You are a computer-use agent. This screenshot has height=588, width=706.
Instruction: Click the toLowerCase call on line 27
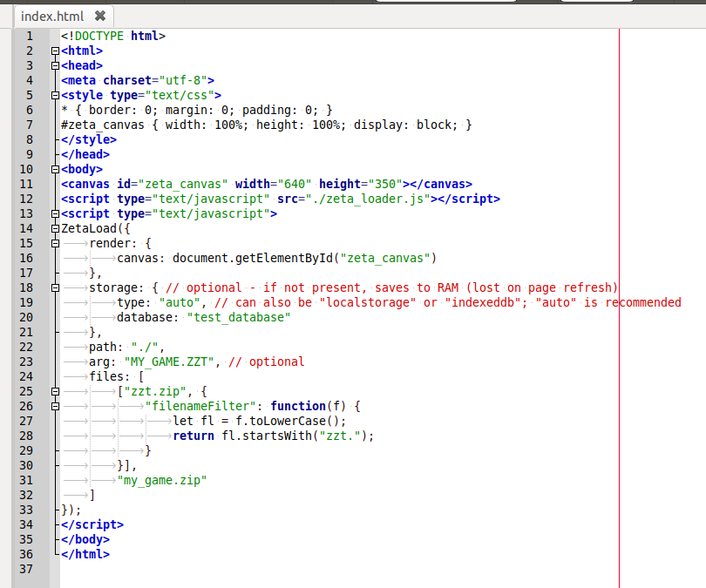coord(288,421)
